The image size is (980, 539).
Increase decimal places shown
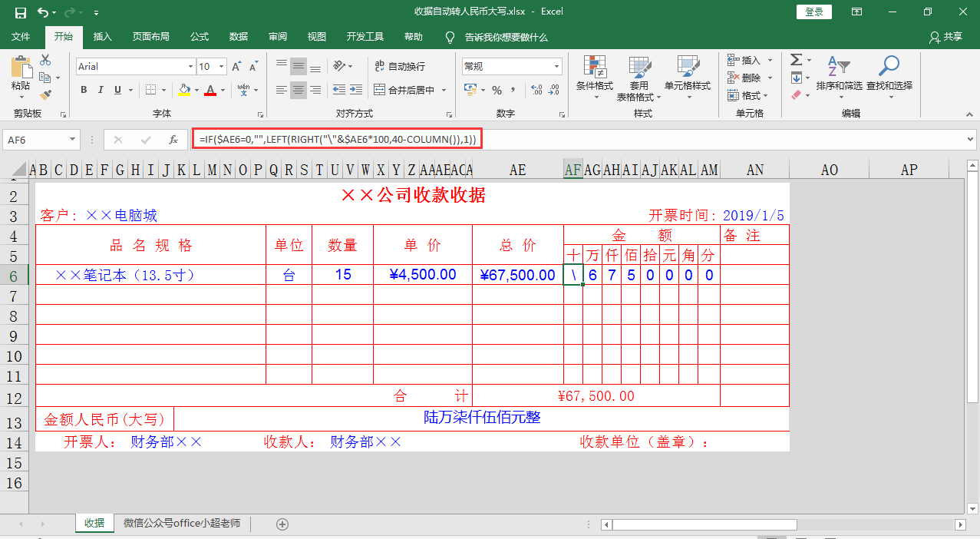(x=535, y=90)
